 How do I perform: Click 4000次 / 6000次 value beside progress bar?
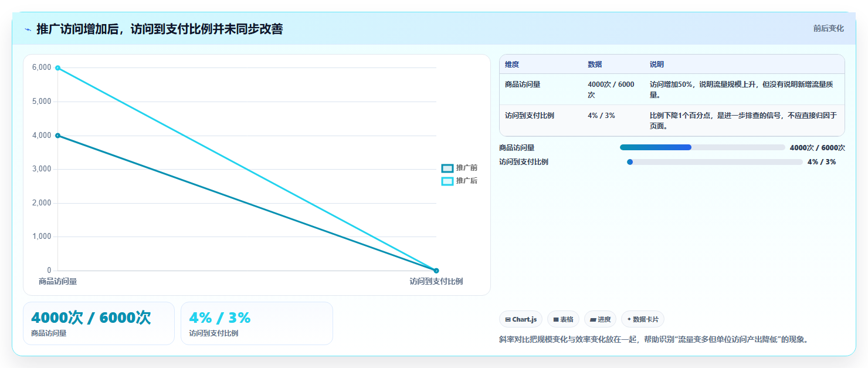(x=818, y=148)
